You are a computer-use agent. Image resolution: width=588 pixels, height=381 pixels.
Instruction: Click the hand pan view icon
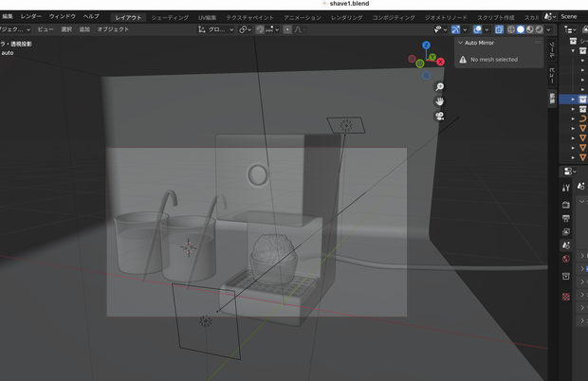point(439,101)
